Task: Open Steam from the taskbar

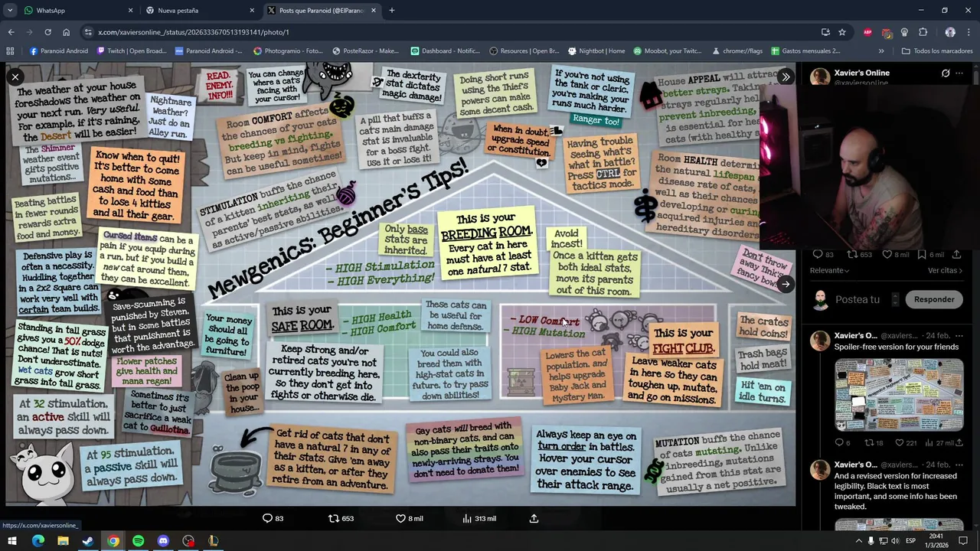Action: pos(88,541)
